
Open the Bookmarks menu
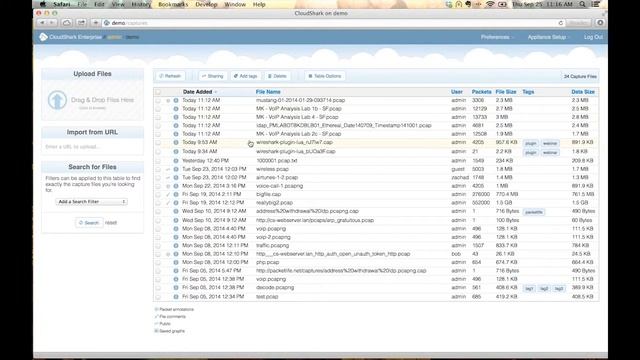[x=173, y=4]
